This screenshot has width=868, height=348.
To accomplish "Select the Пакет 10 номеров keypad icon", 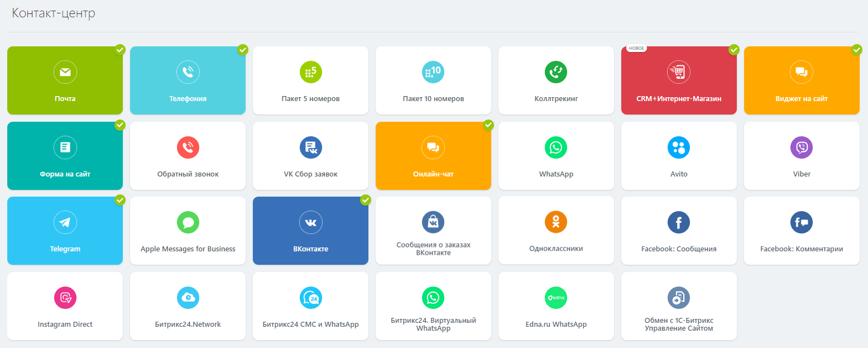I will (433, 72).
